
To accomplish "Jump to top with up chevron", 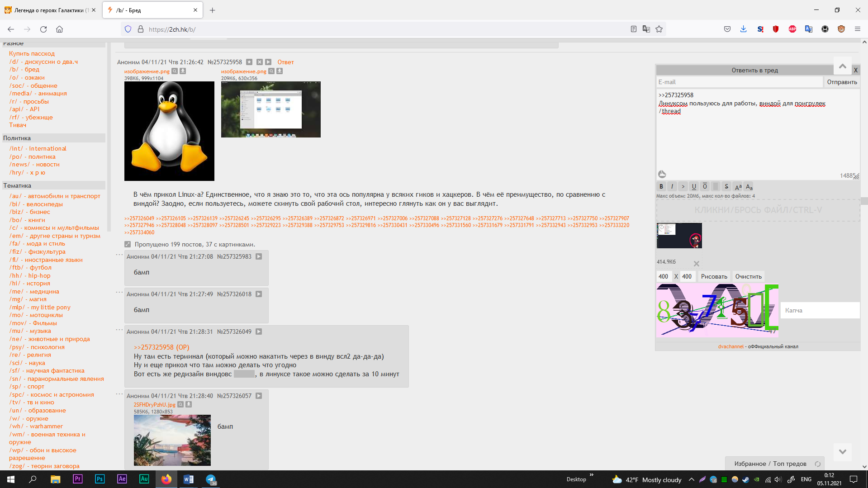I will (x=842, y=66).
